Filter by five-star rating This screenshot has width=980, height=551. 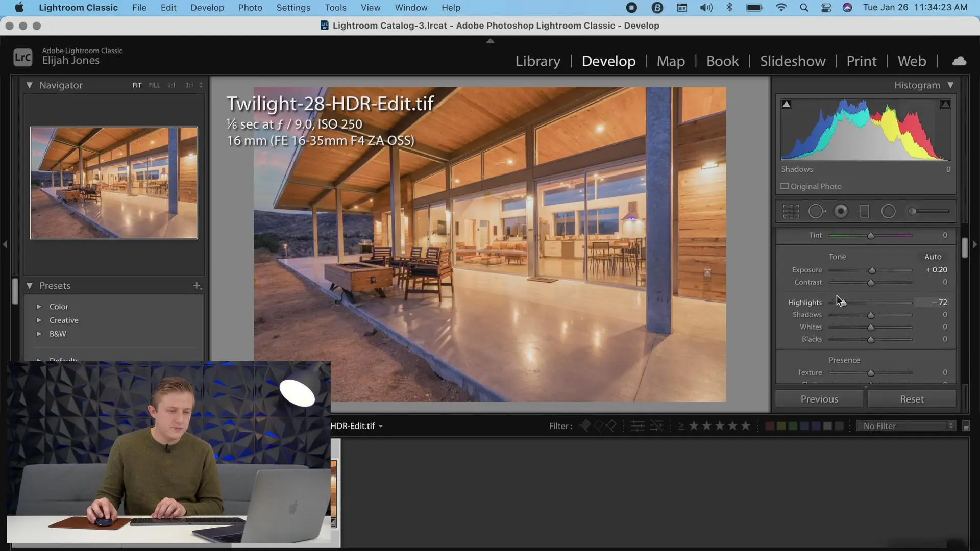746,426
